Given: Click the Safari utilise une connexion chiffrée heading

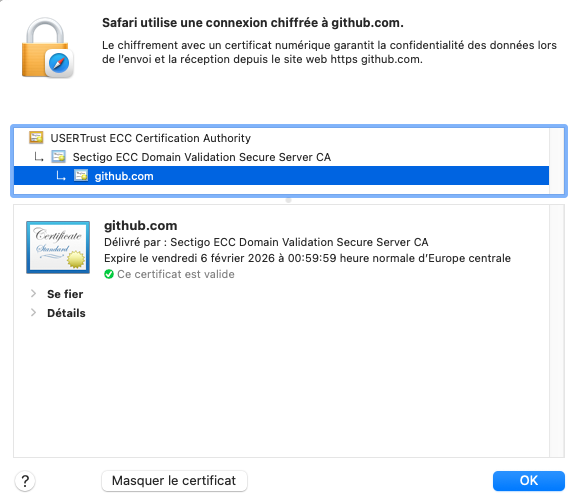Looking at the screenshot, I should (253, 23).
